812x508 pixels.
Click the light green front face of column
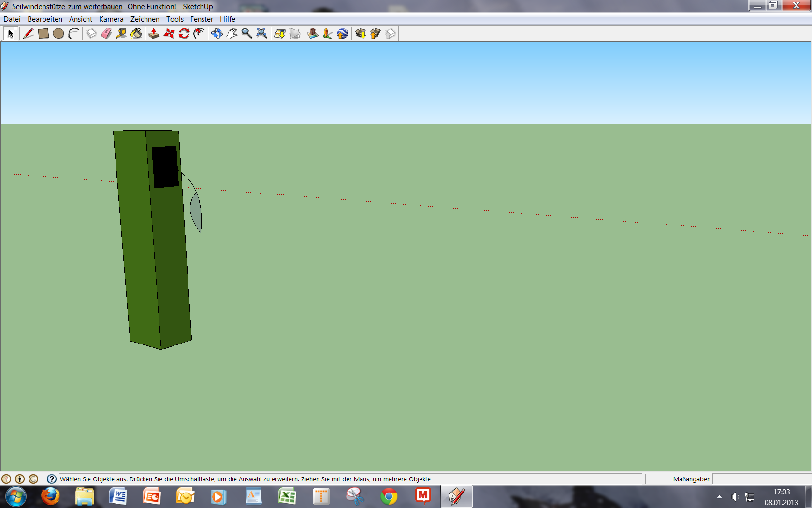coord(137,239)
